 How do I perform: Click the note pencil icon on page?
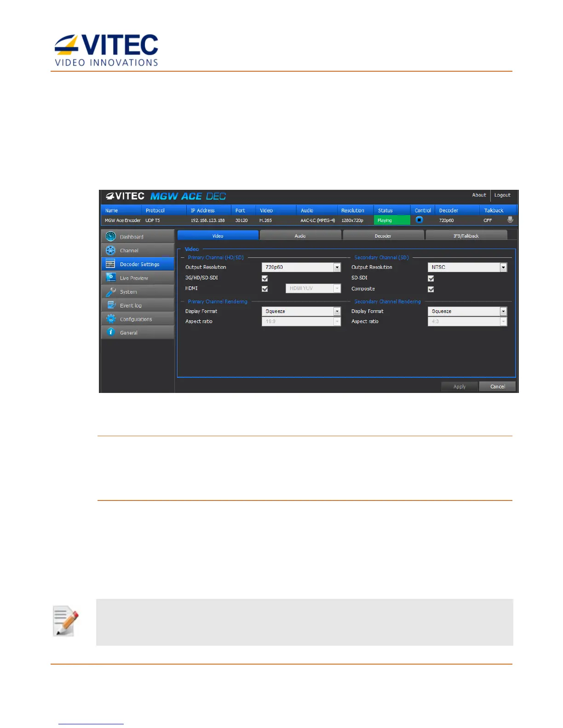65,621
